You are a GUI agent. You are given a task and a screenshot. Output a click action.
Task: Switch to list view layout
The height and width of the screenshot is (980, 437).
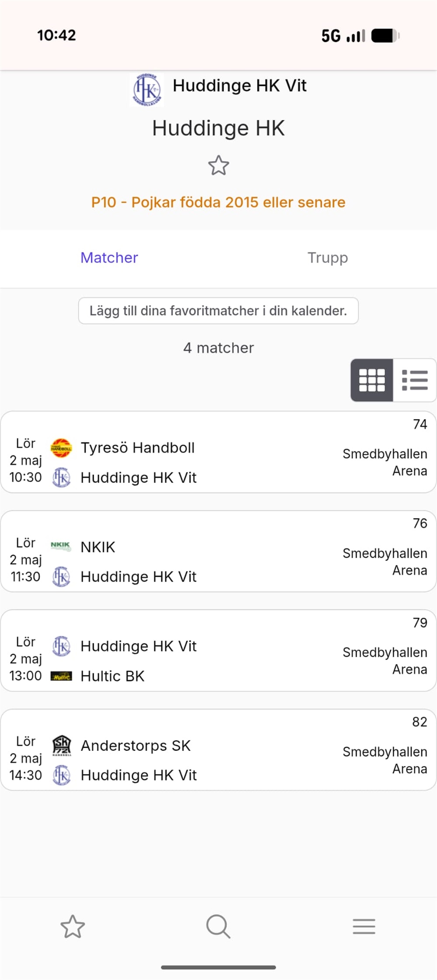[414, 380]
